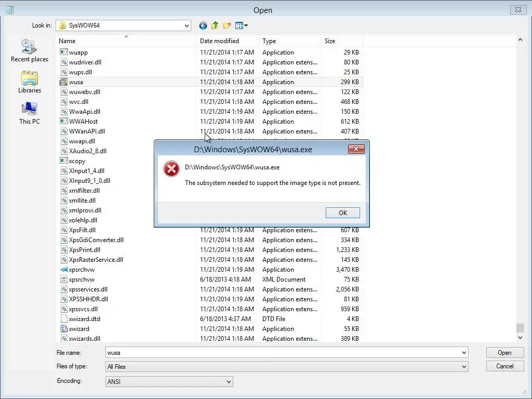Select the wups.dll file icon

(x=63, y=72)
